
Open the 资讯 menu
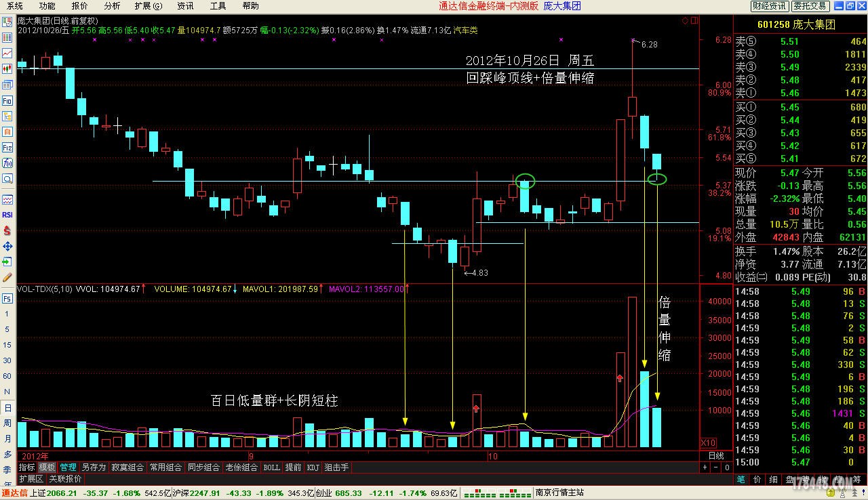pos(185,6)
